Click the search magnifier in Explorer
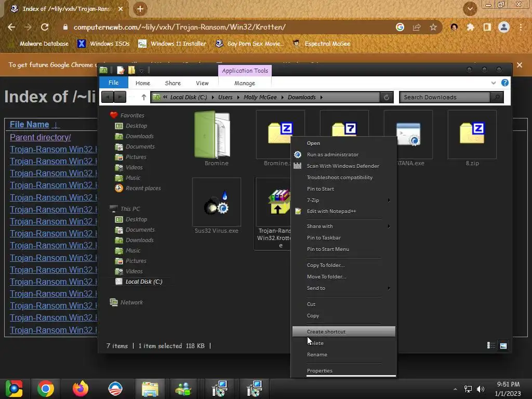 pyautogui.click(x=497, y=97)
